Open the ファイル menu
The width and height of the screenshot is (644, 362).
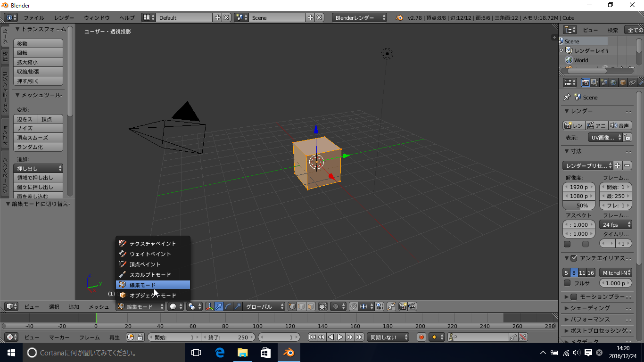pyautogui.click(x=34, y=17)
